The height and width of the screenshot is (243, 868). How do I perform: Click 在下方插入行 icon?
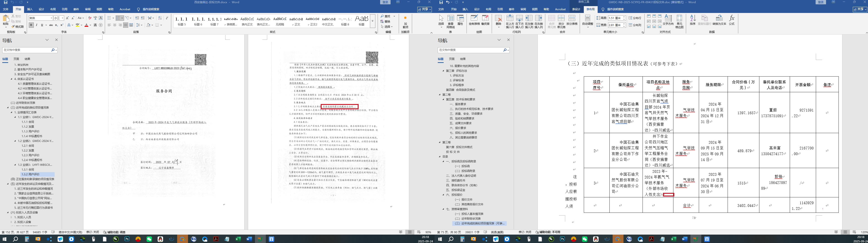[519, 21]
